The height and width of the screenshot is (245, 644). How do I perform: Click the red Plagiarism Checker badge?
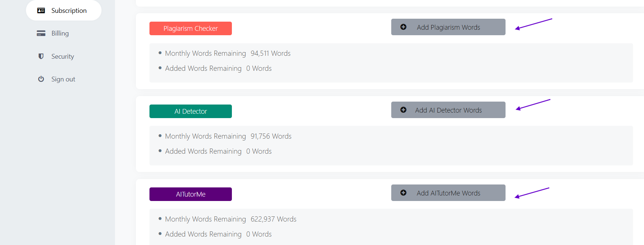click(190, 29)
